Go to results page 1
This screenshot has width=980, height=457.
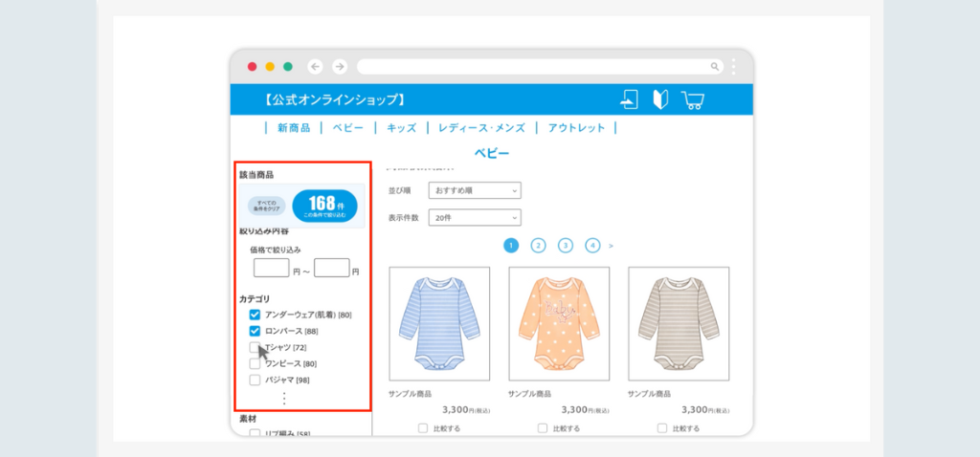[x=511, y=246]
